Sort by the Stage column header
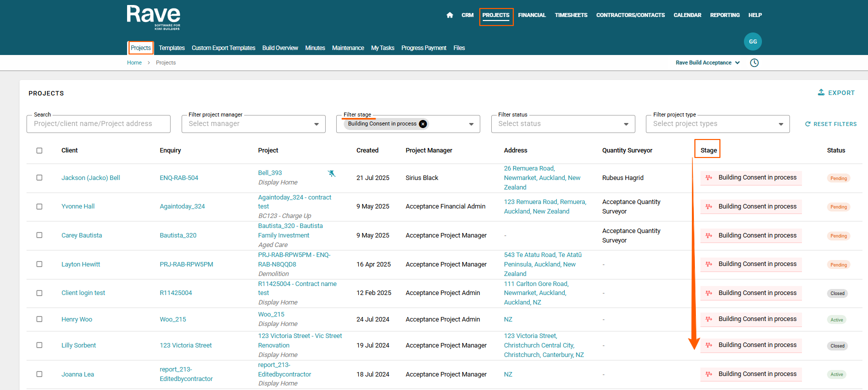This screenshot has width=868, height=390. click(708, 150)
